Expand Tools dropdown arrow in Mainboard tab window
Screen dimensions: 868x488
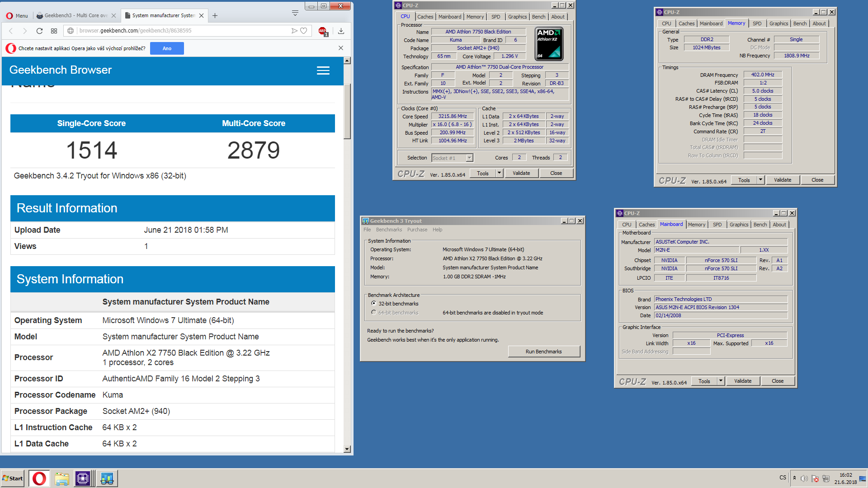tap(721, 381)
